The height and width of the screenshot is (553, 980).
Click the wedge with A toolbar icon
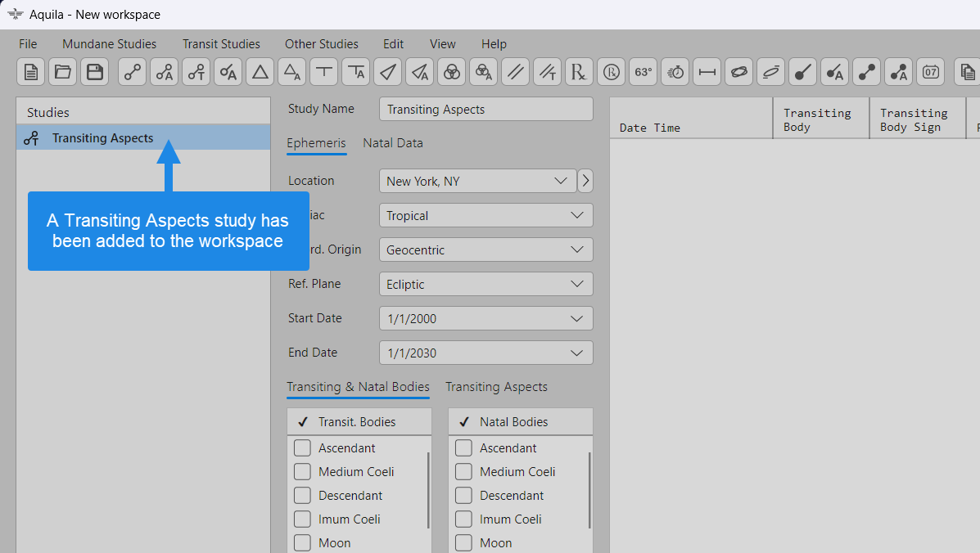[x=419, y=72]
